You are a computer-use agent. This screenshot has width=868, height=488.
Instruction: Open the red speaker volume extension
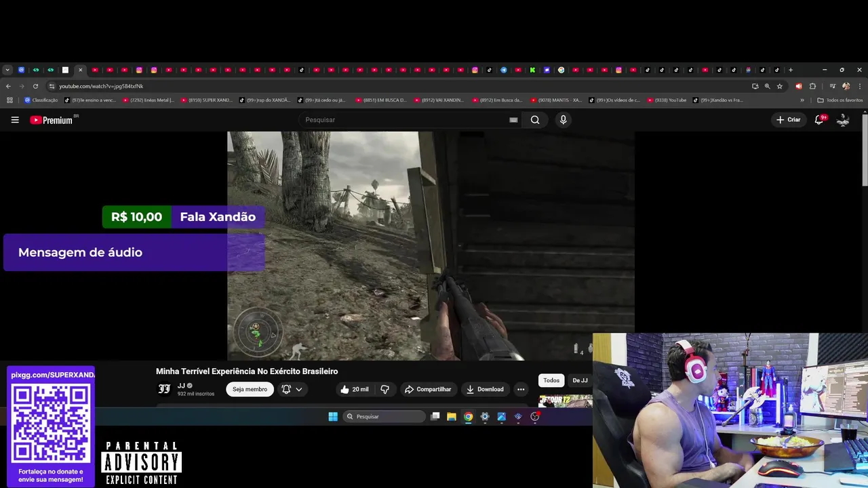click(798, 86)
